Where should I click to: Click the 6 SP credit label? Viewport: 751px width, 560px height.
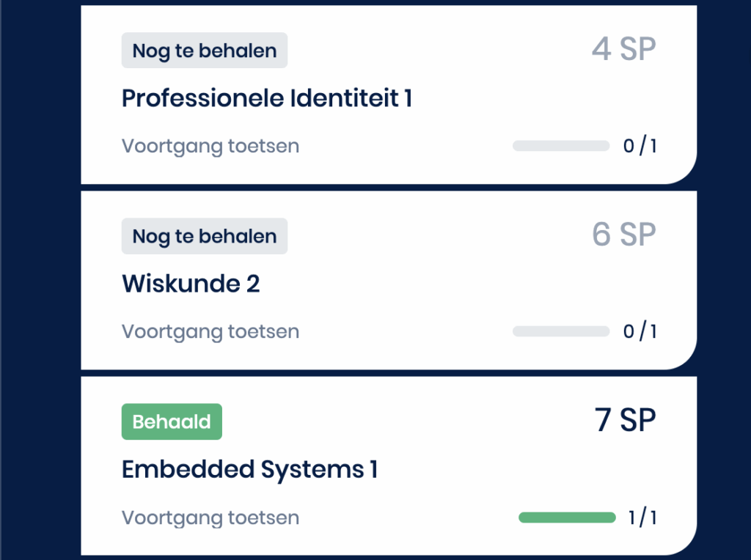tap(623, 235)
